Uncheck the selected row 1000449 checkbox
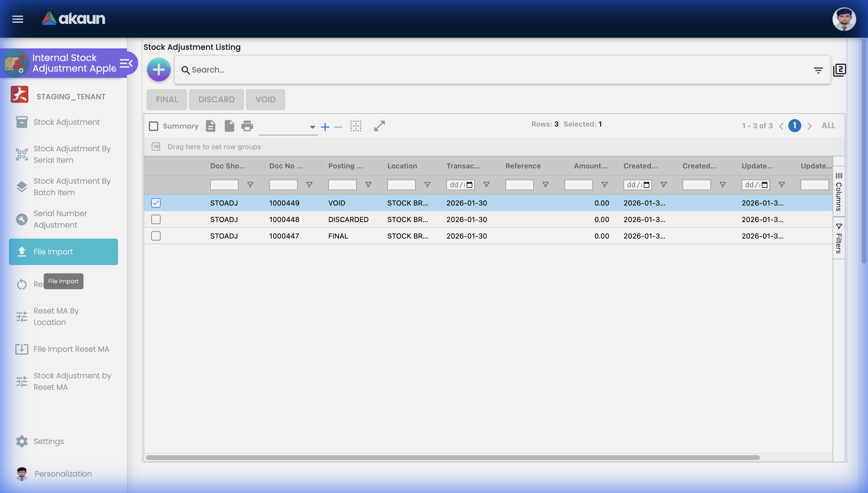Image resolution: width=868 pixels, height=493 pixels. (156, 203)
